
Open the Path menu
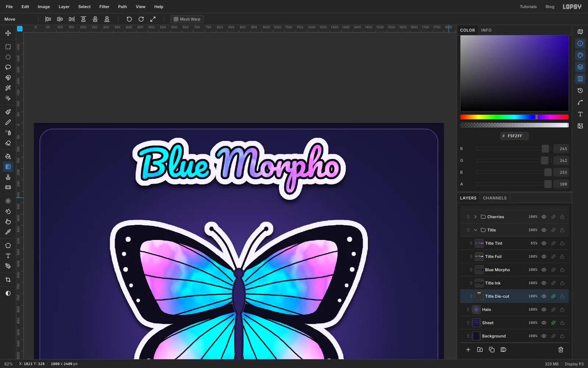(x=122, y=7)
